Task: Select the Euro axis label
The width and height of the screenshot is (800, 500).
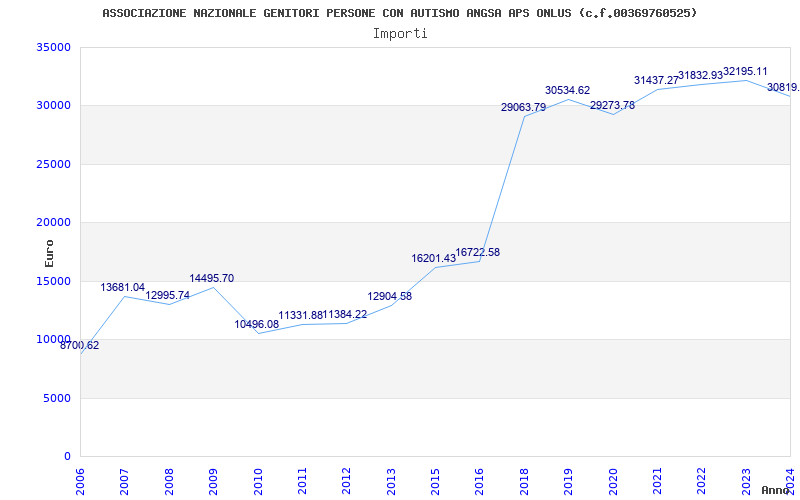Action: (49, 254)
